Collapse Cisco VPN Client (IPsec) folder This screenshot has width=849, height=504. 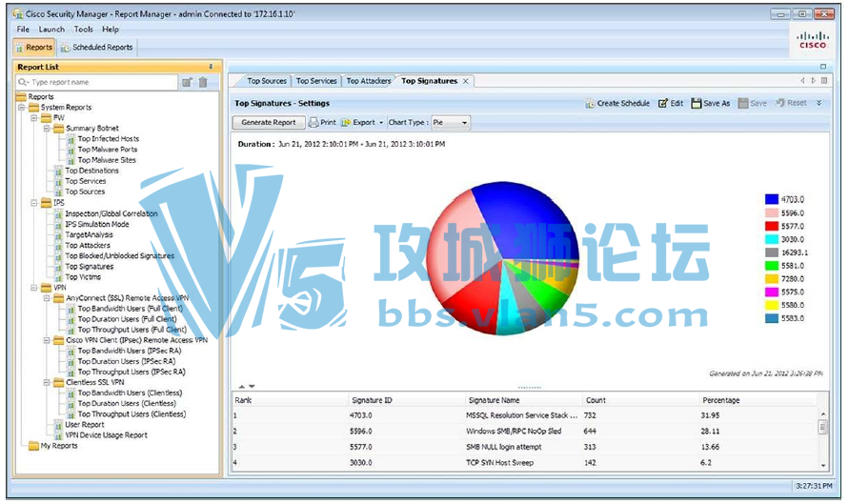pyautogui.click(x=47, y=340)
